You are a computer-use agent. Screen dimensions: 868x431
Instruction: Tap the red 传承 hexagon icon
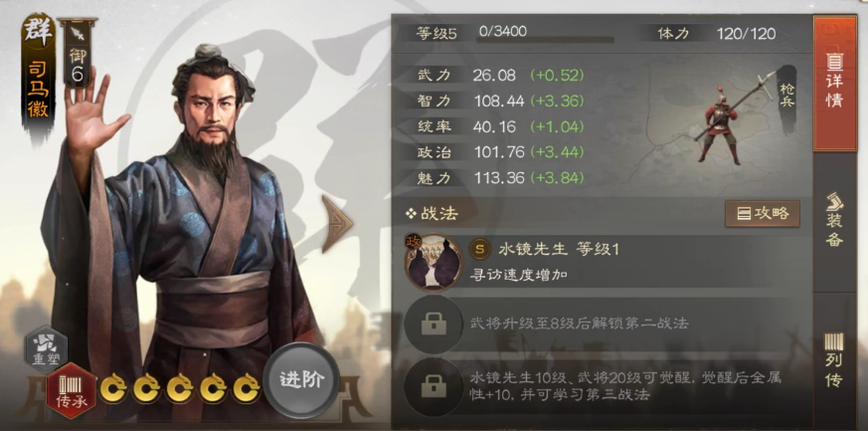tap(72, 390)
